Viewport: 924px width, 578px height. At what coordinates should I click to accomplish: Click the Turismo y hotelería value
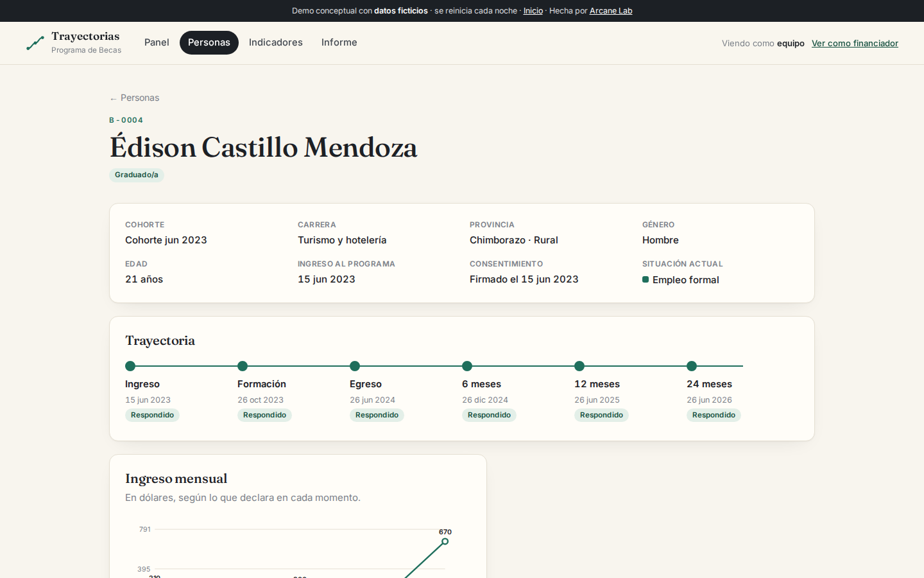click(342, 240)
